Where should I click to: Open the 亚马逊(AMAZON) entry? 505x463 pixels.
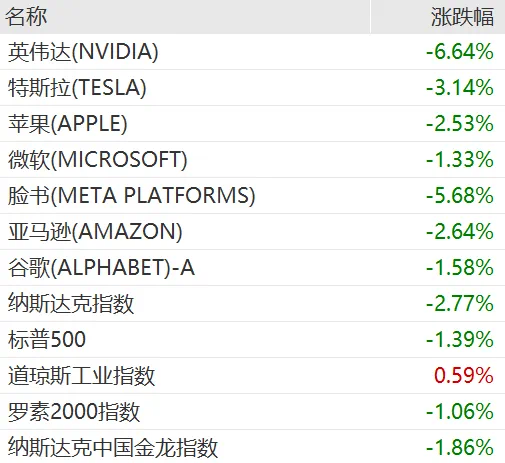point(252,232)
